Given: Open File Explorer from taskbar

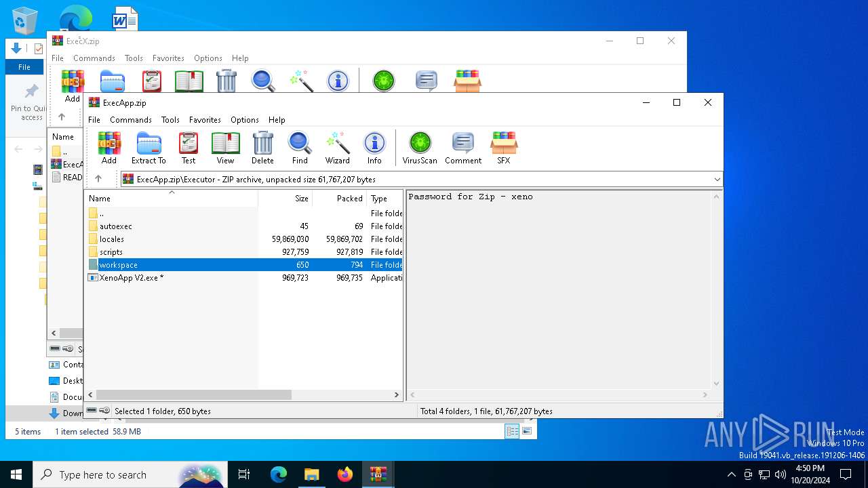Looking at the screenshot, I should [311, 474].
